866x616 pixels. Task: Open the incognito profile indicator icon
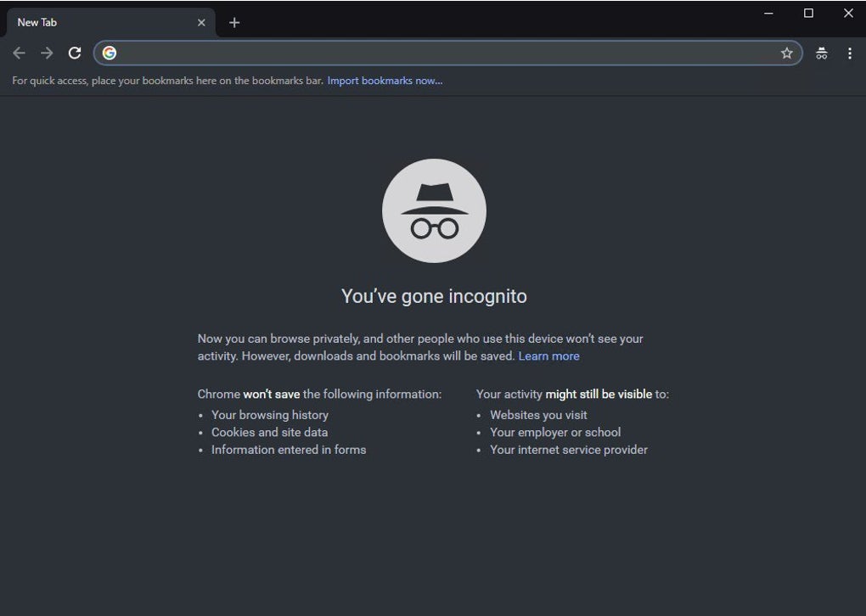pos(821,53)
